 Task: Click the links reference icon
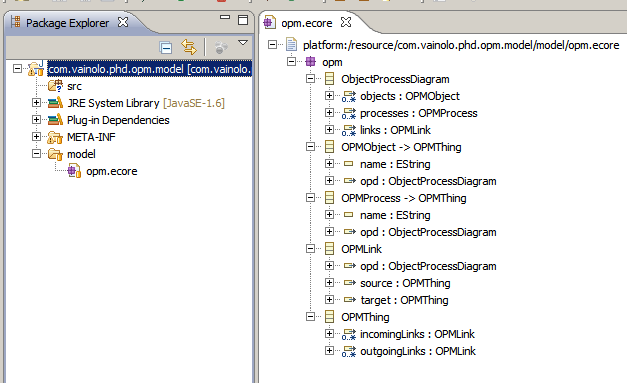click(x=349, y=130)
